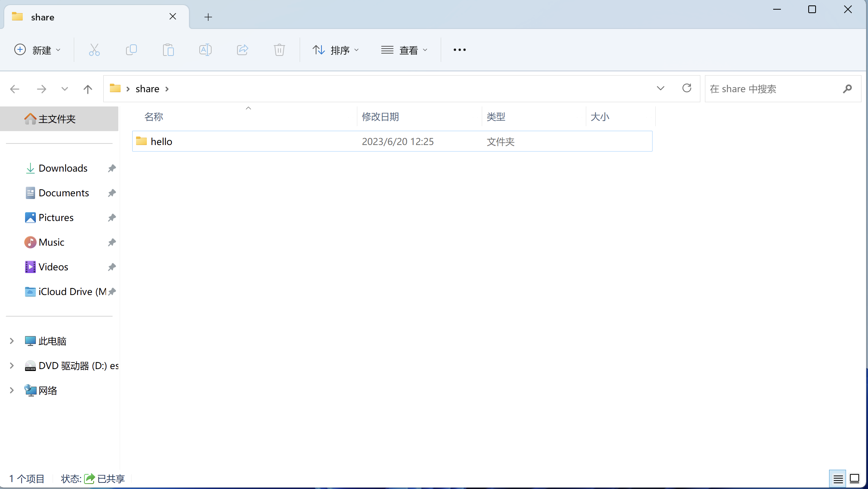The width and height of the screenshot is (868, 489).
Task: Go forward with the right arrow
Action: click(41, 89)
